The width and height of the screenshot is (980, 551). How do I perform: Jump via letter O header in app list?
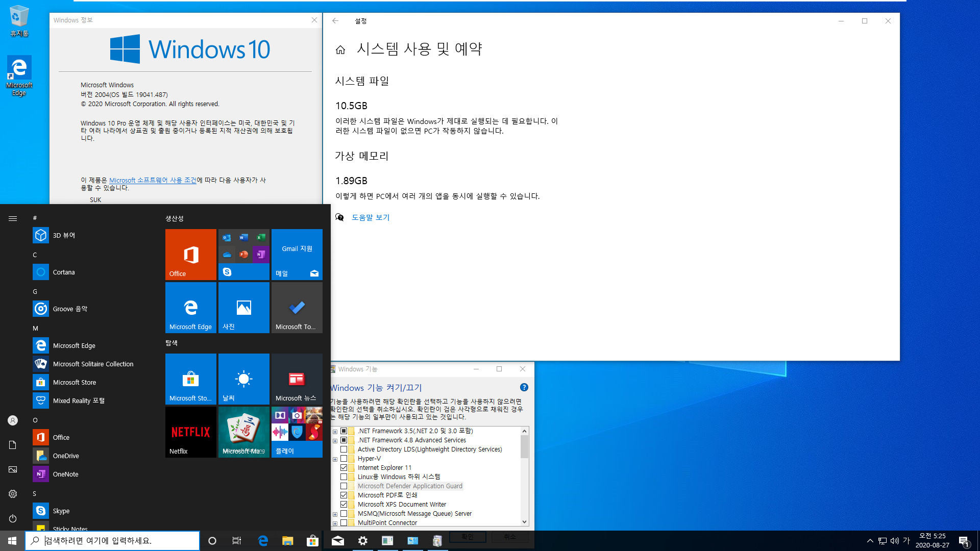pyautogui.click(x=35, y=420)
